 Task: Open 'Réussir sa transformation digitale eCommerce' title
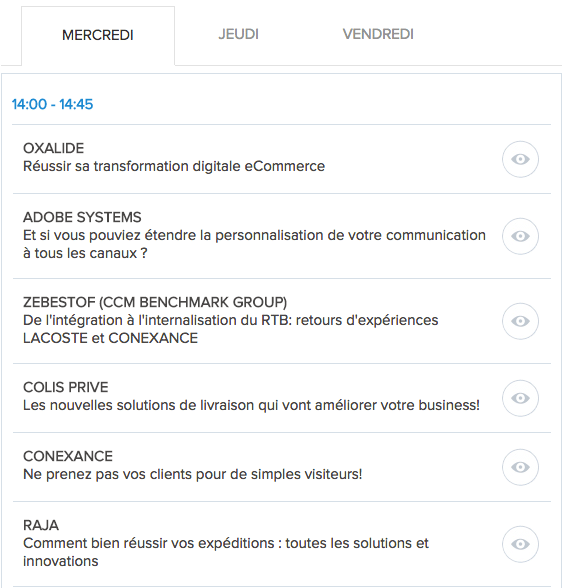pos(174,166)
